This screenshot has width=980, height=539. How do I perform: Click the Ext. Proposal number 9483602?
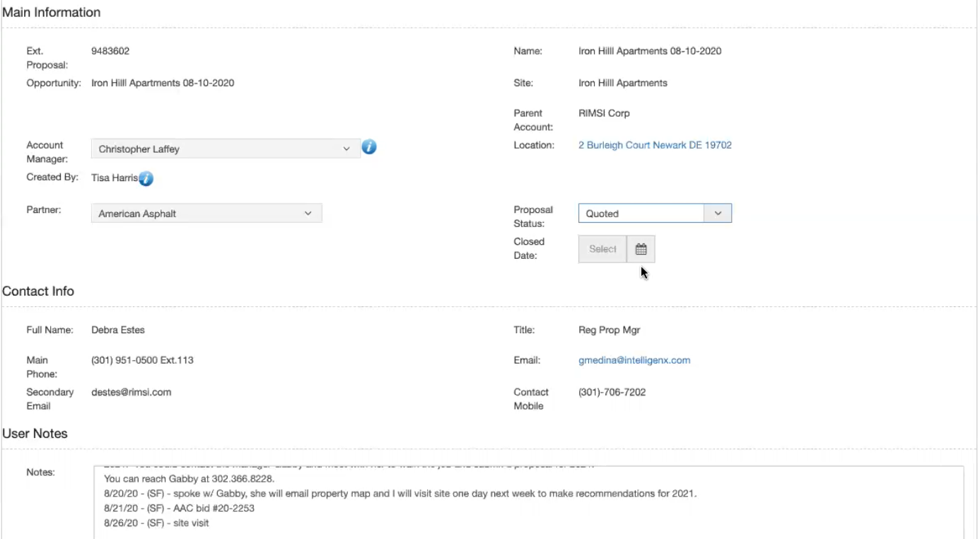coord(110,51)
